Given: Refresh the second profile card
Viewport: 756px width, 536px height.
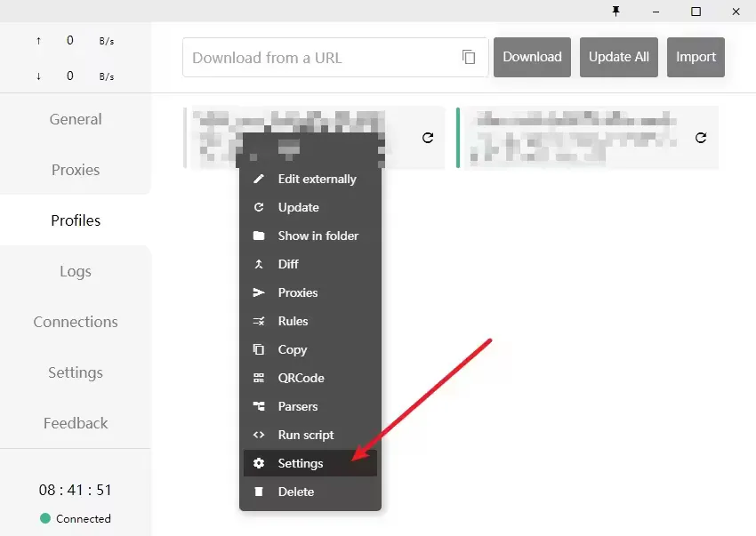Looking at the screenshot, I should pos(701,138).
